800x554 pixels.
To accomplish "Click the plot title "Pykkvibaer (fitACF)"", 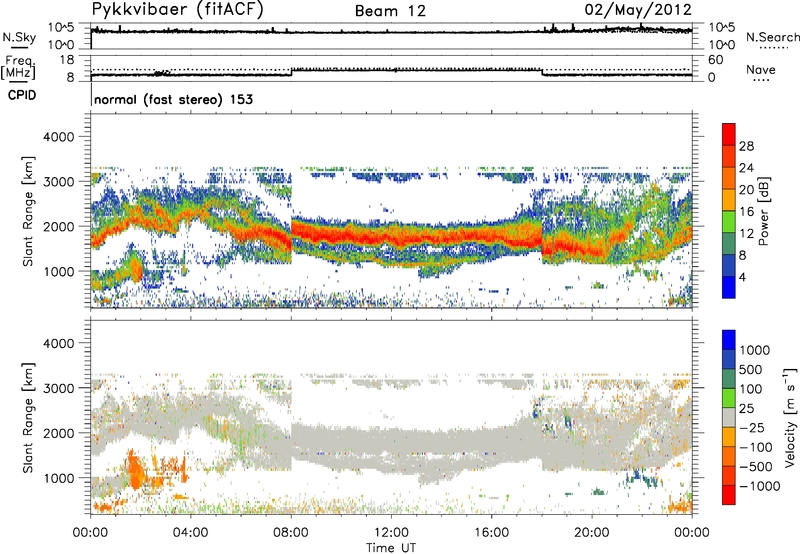I will click(x=177, y=10).
